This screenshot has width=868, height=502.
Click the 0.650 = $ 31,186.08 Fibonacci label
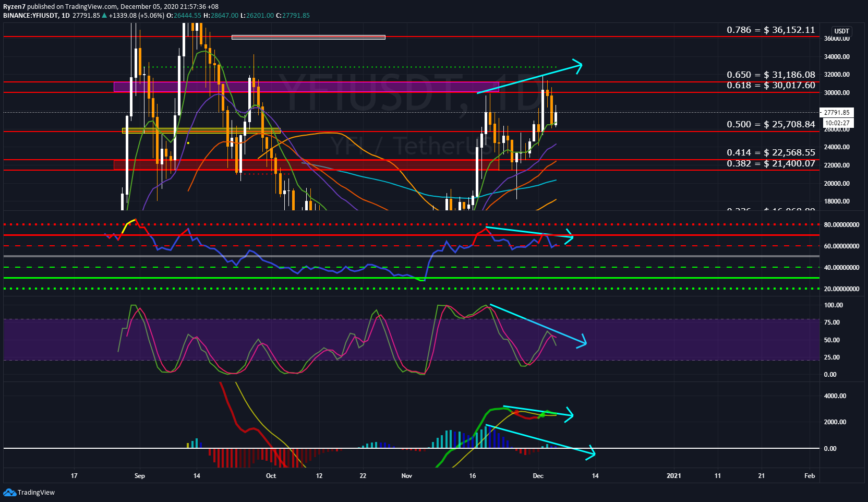point(771,75)
